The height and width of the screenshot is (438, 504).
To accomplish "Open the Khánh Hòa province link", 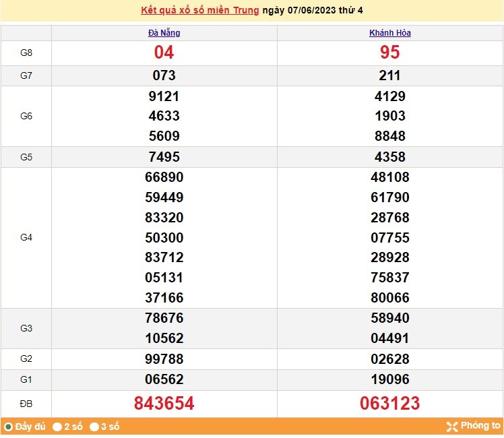I will point(390,32).
